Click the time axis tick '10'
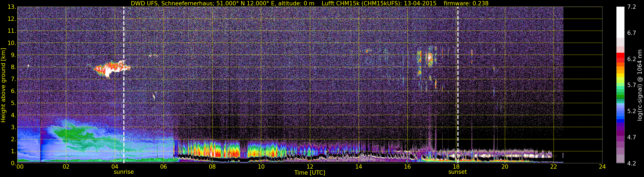This screenshot has width=644, height=177. pos(261,167)
